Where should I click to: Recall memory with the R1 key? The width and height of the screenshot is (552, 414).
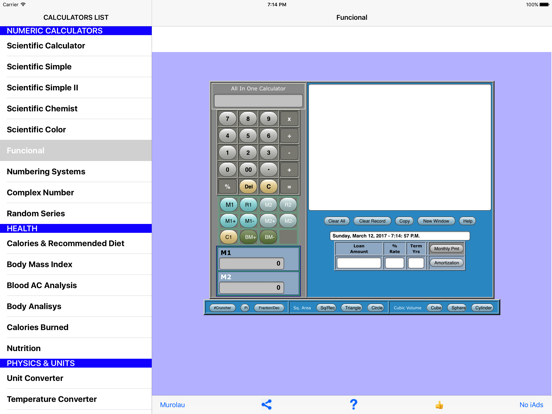coord(248,205)
